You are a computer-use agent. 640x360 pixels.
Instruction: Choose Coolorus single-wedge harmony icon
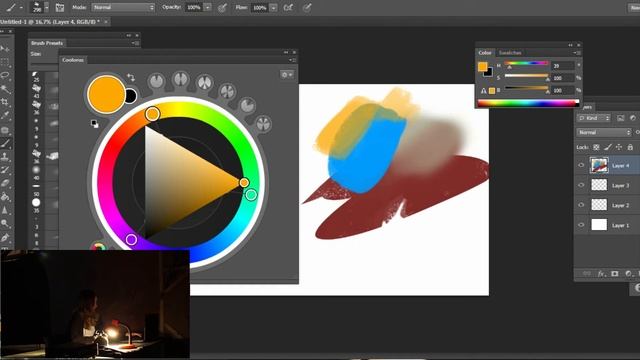click(x=156, y=81)
